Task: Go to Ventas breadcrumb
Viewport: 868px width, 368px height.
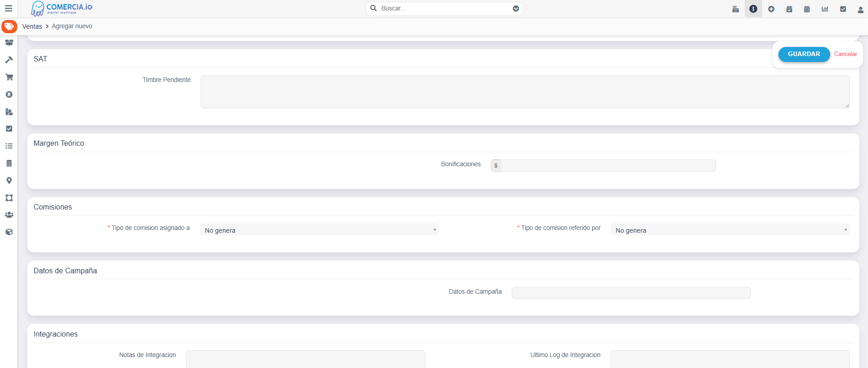Action: pos(32,26)
